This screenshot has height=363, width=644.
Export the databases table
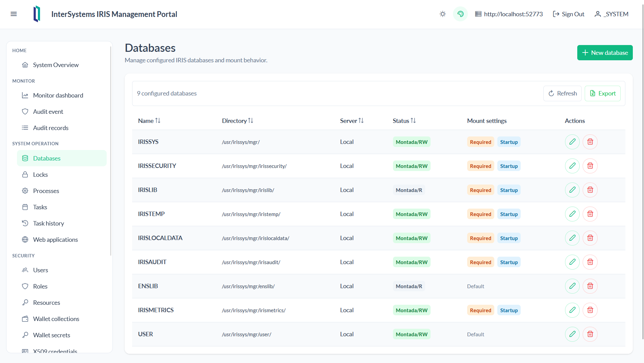coord(602,93)
